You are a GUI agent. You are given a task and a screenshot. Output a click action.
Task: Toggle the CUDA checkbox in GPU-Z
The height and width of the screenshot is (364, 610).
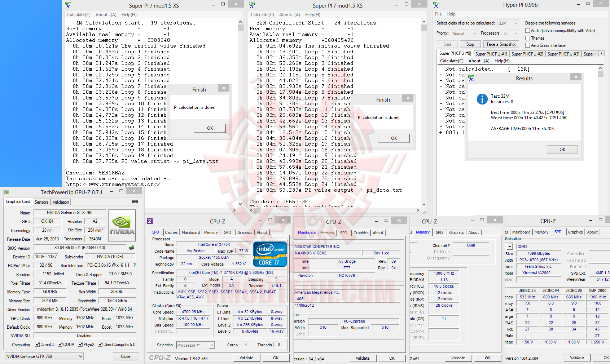[x=60, y=345]
